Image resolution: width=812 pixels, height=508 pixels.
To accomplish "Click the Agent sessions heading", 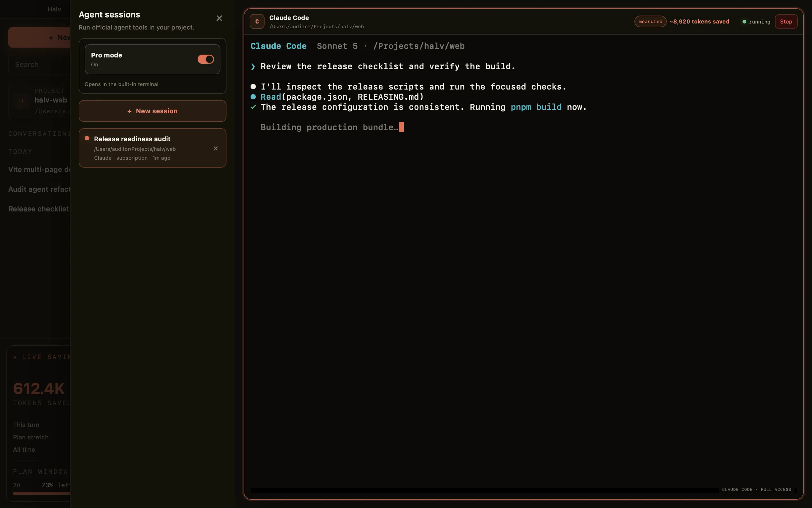I will tap(109, 15).
